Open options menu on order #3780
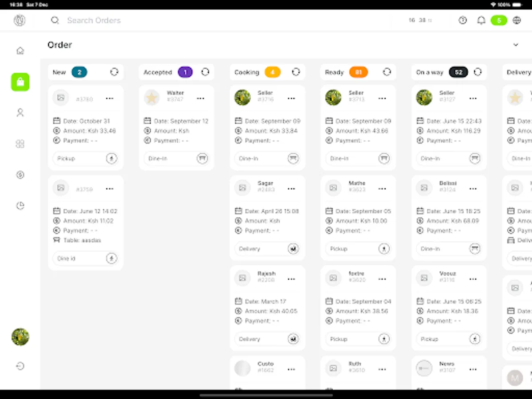532x399 pixels. click(110, 98)
